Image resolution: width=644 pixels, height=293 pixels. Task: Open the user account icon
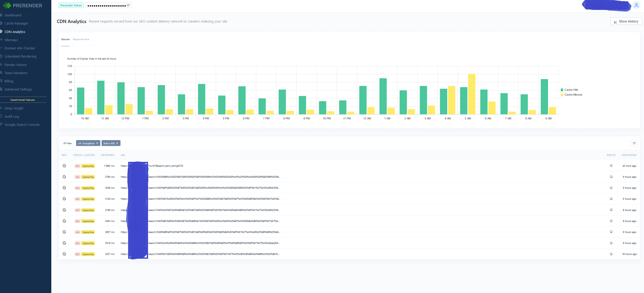636,5
